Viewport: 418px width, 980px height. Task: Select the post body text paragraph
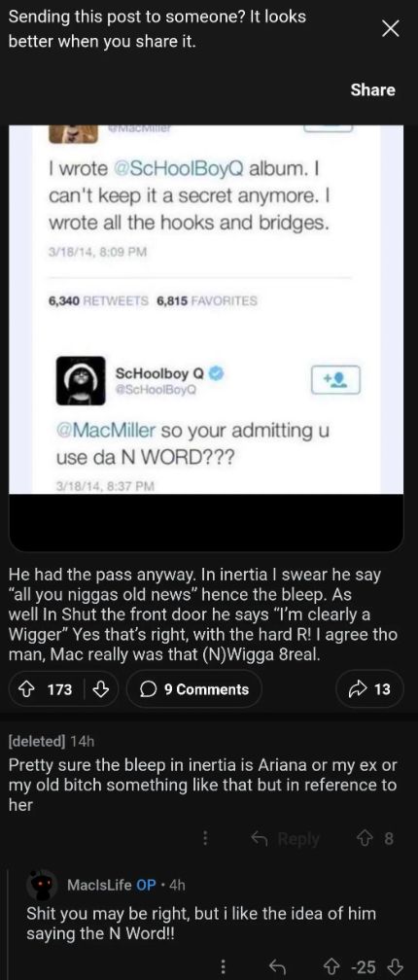coord(204,613)
